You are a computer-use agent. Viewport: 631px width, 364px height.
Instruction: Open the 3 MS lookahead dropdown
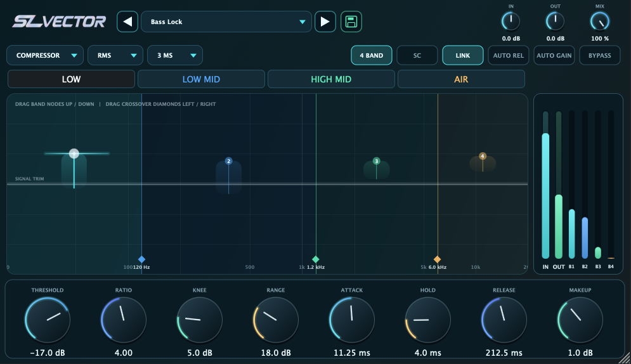pyautogui.click(x=175, y=56)
